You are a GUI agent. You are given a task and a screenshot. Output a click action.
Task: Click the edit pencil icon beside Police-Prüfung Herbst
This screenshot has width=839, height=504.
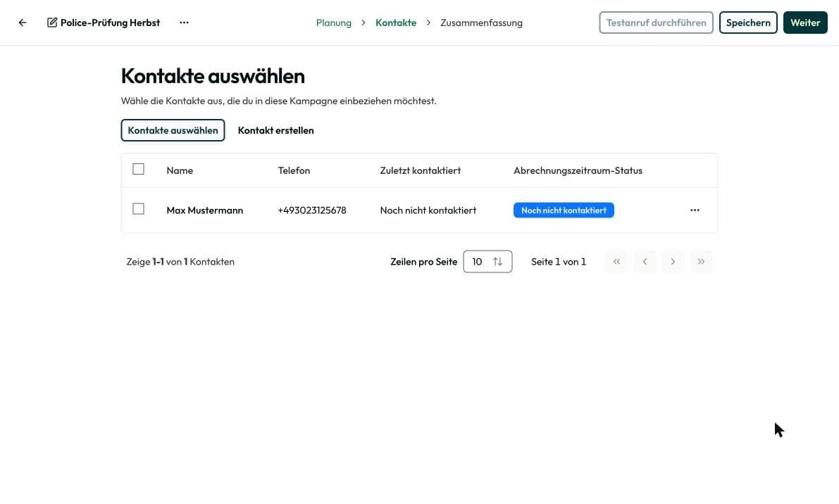[52, 23]
